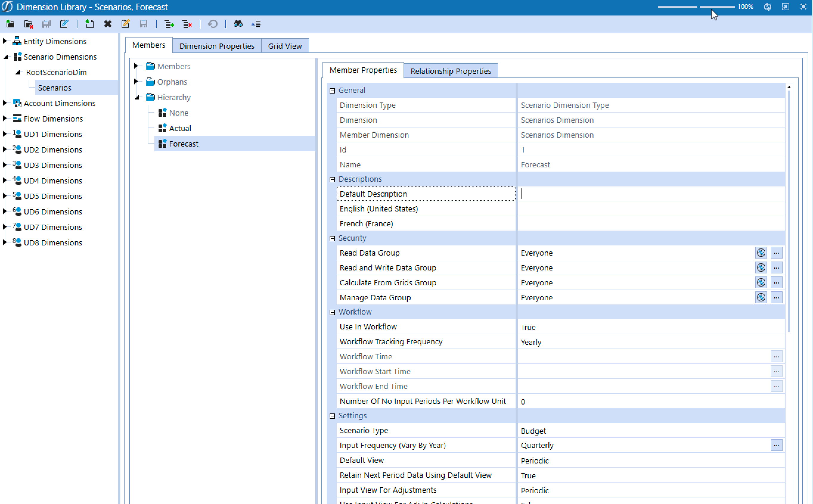Click ellipsis button for Read Data Group
Viewport: 813px width, 504px height.
pyautogui.click(x=776, y=253)
